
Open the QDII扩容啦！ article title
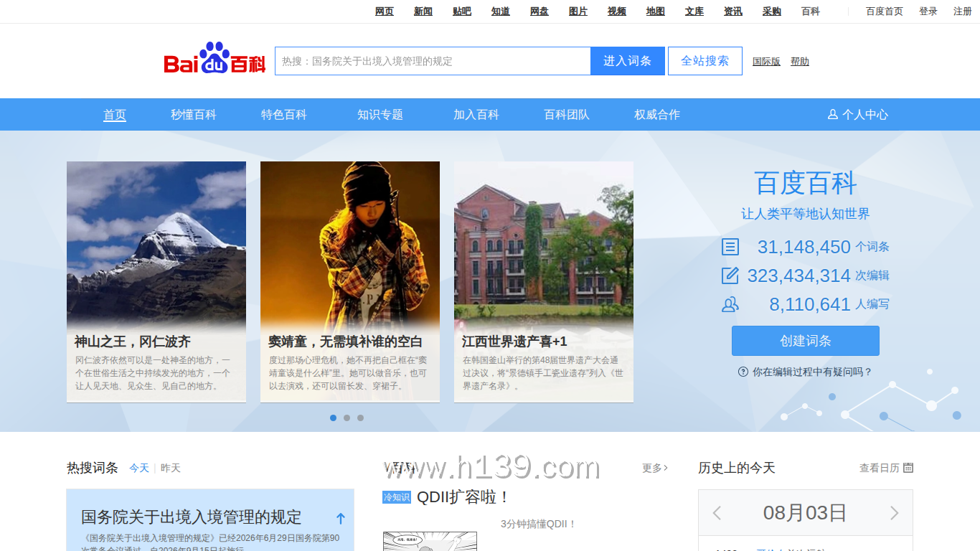(x=463, y=497)
